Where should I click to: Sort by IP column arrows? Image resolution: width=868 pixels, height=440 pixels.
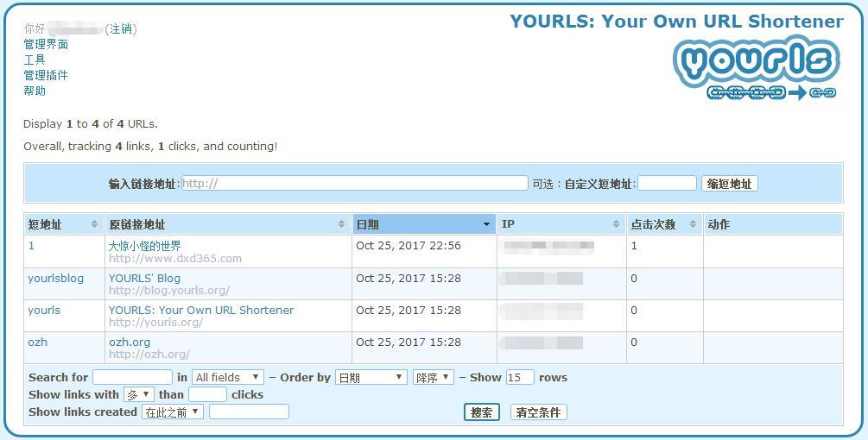616,223
